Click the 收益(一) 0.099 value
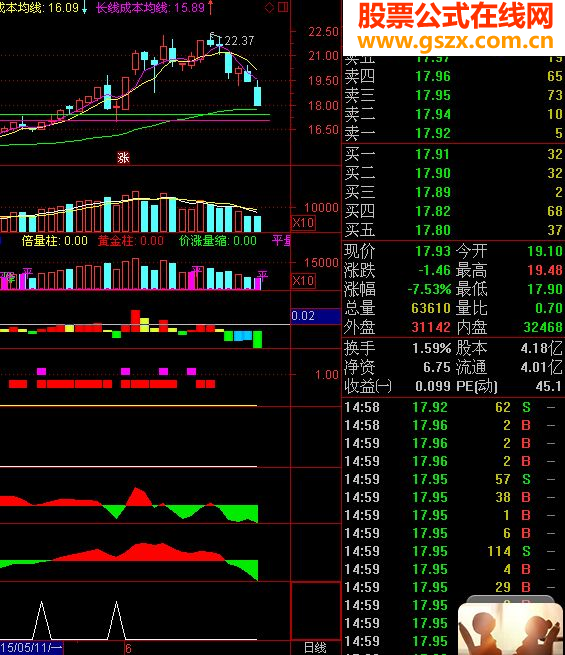This screenshot has width=565, height=655. coord(433,386)
